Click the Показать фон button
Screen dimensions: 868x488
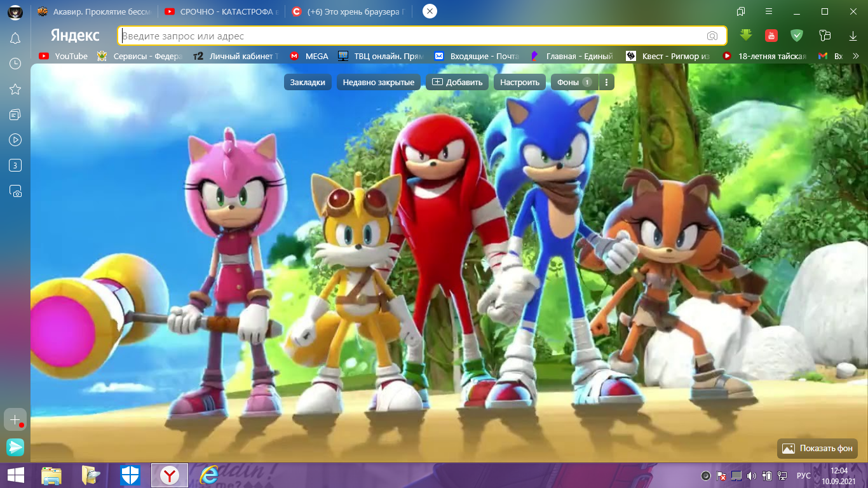coord(817,448)
